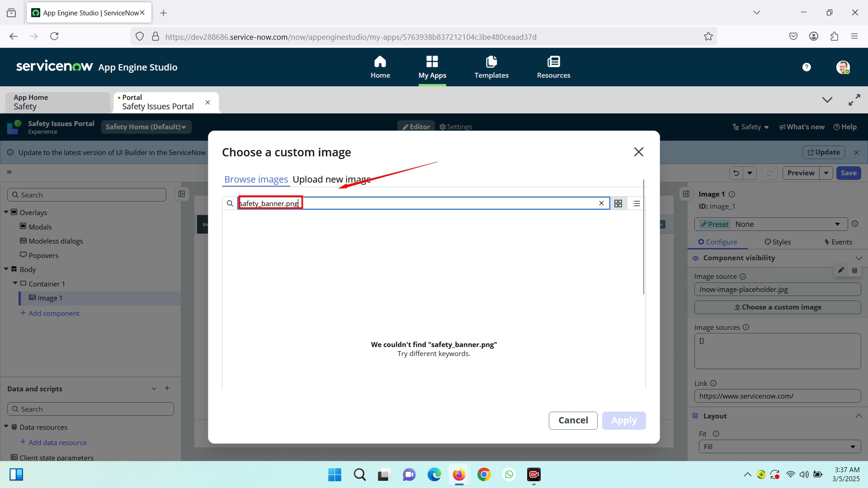Image resolution: width=868 pixels, height=488 pixels.
Task: Open the Preview options dropdown arrow
Action: pos(826,173)
